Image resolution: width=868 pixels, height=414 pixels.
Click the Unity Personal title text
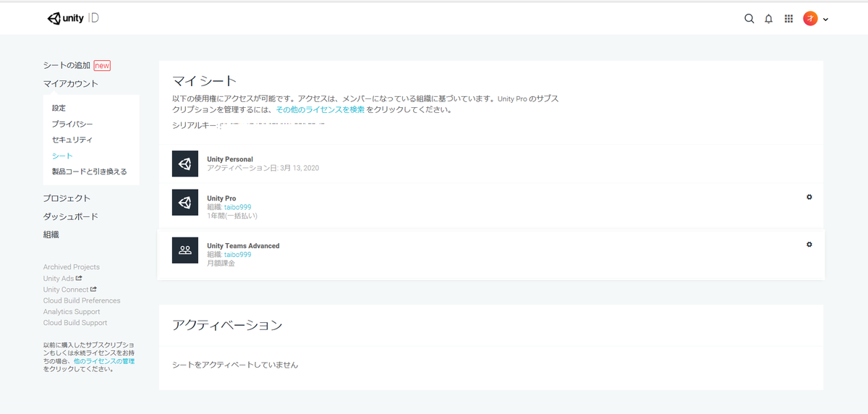pyautogui.click(x=230, y=159)
